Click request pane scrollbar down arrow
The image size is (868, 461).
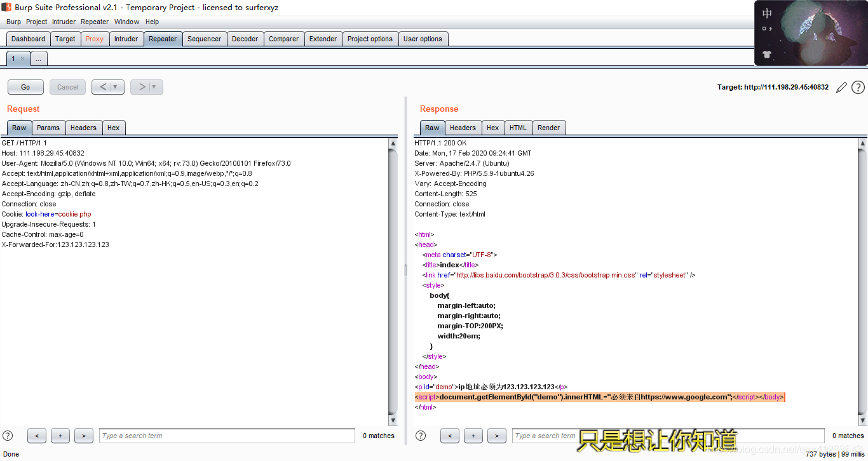click(x=392, y=421)
